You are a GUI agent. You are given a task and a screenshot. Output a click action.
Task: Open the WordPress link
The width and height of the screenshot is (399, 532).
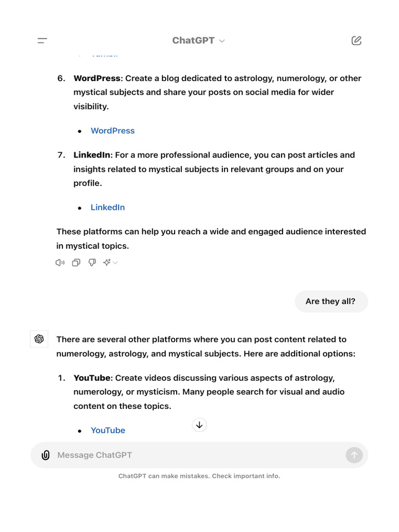113,130
